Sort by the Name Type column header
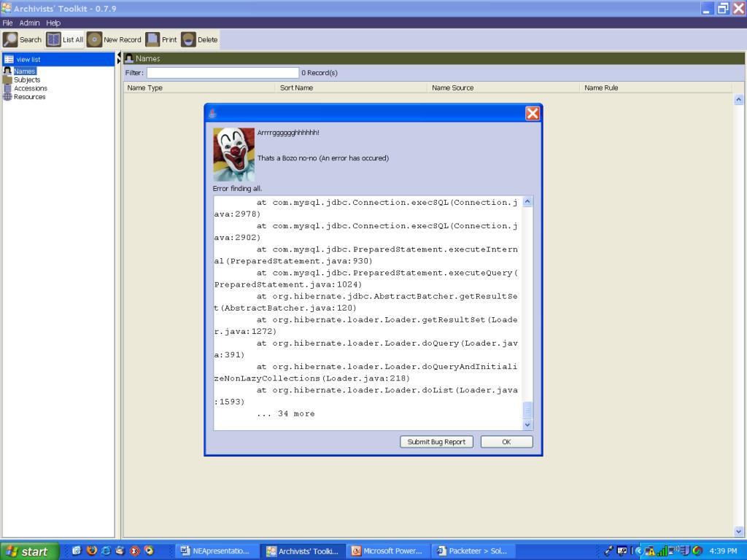 pos(200,87)
